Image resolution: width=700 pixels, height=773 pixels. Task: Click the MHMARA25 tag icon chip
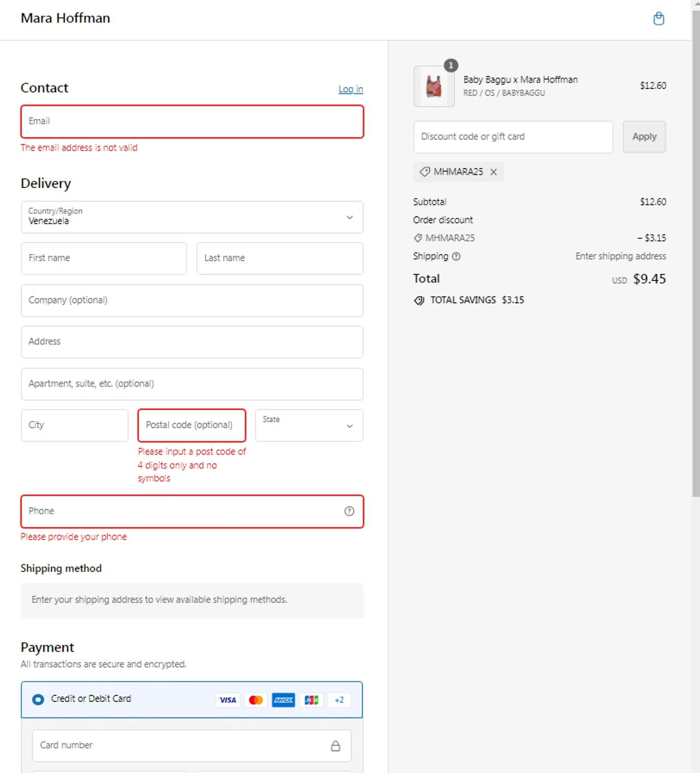[458, 172]
